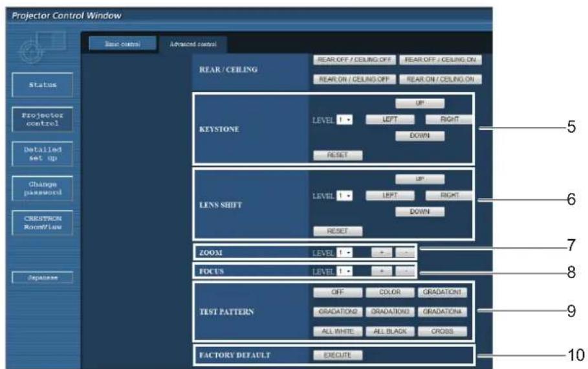
Task: Show the COLOR test pattern
Action: 390,293
